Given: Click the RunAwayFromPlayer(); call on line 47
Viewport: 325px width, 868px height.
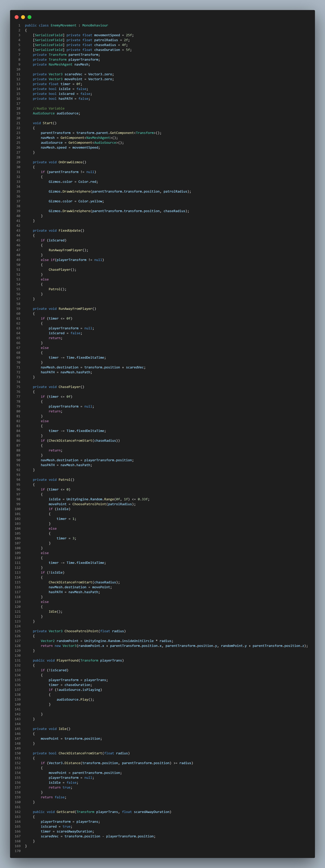Looking at the screenshot, I should click(x=68, y=250).
